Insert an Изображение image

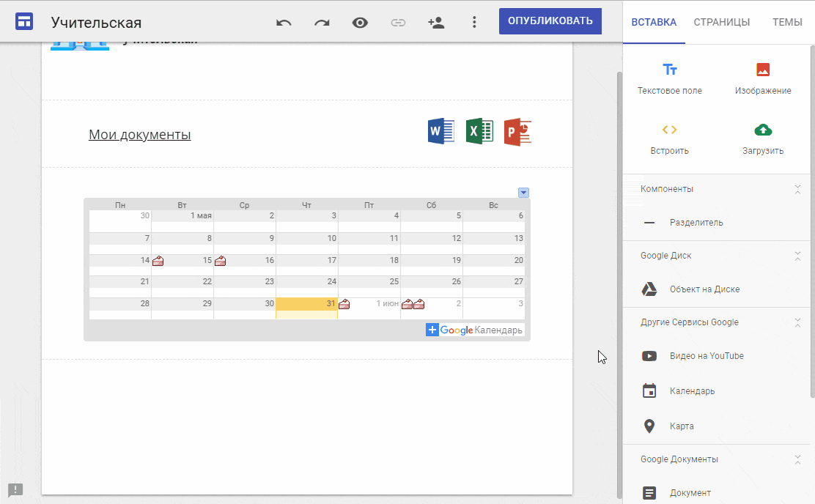point(762,79)
